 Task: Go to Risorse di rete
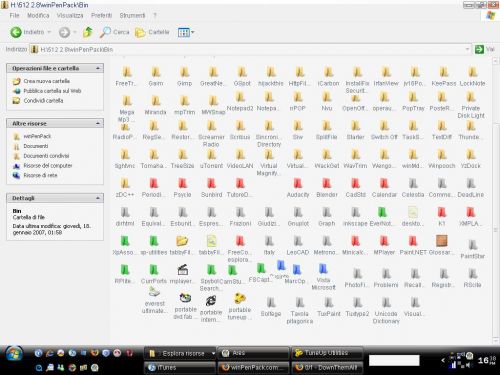pyautogui.click(x=40, y=175)
